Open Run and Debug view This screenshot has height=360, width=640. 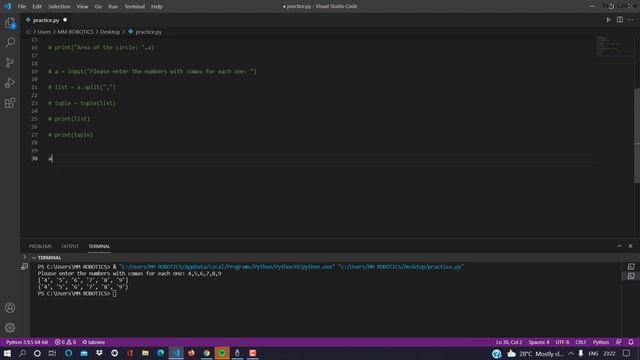[x=10, y=82]
